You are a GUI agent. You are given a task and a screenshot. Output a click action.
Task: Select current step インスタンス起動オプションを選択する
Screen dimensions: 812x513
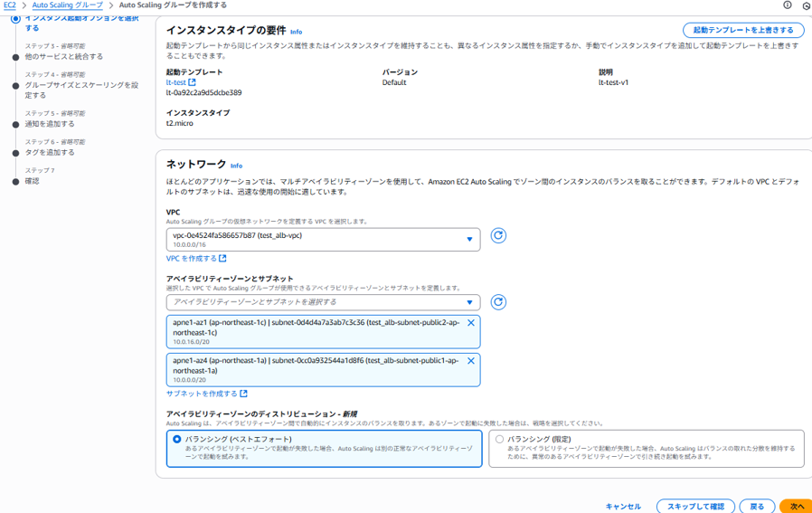coord(81,24)
